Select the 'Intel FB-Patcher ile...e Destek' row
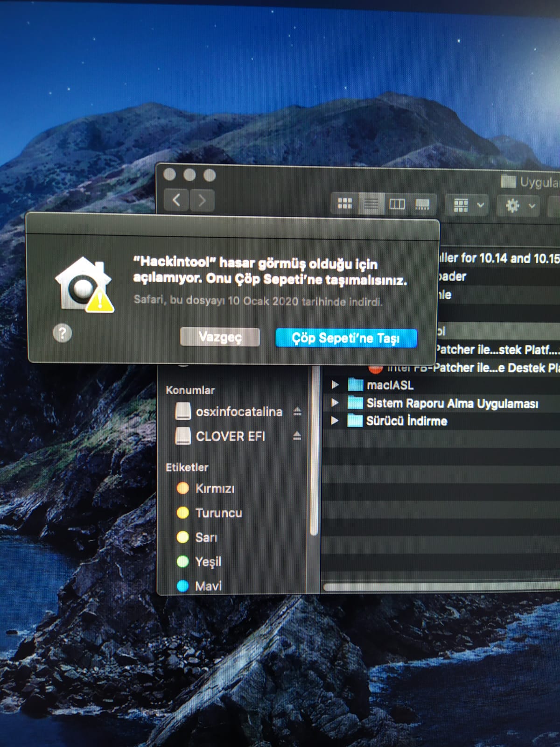 click(x=441, y=367)
